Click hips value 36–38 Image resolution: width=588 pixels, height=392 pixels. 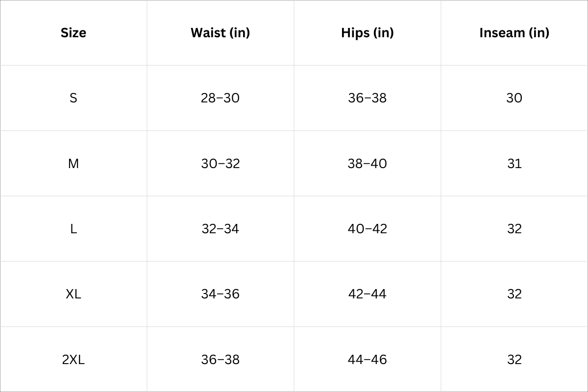pyautogui.click(x=367, y=98)
